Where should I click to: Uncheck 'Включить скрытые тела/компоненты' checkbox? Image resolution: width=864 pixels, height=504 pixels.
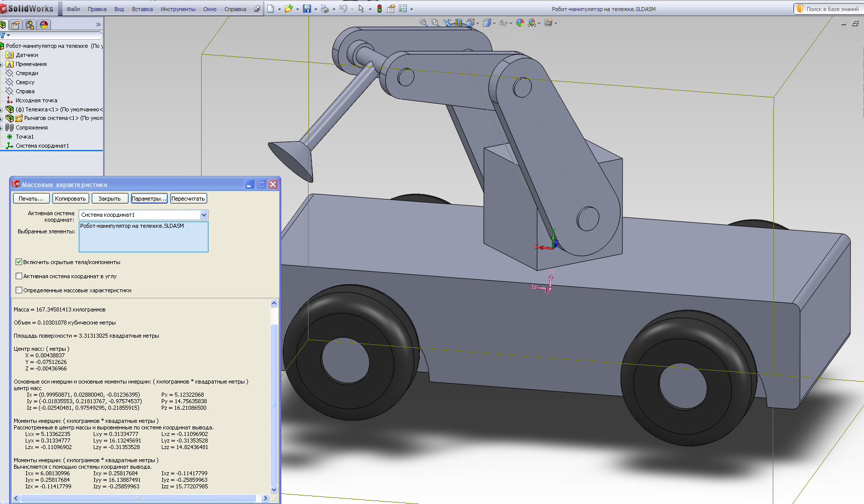(19, 262)
